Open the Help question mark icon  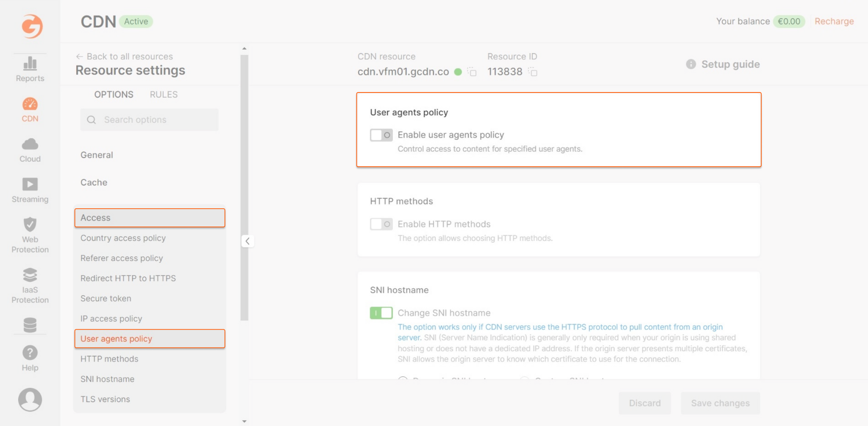[30, 353]
